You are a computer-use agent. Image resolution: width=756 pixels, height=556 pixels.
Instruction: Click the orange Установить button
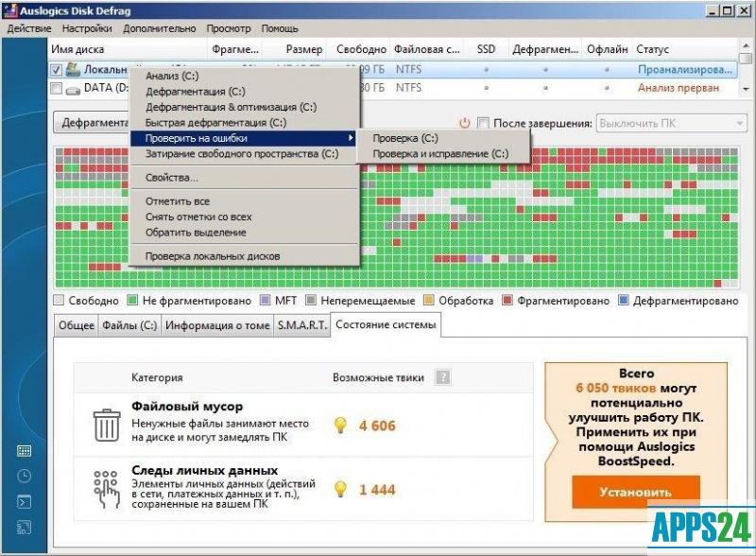[x=635, y=492]
